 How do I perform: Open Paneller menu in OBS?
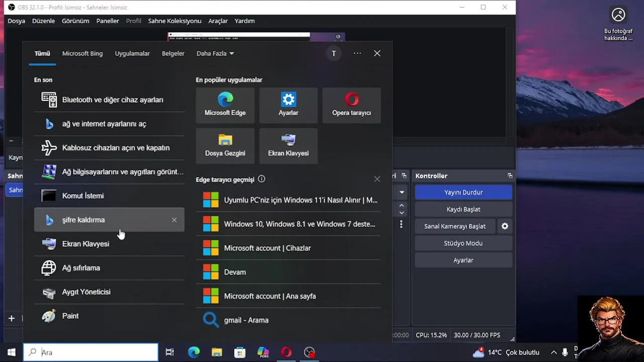[108, 21]
